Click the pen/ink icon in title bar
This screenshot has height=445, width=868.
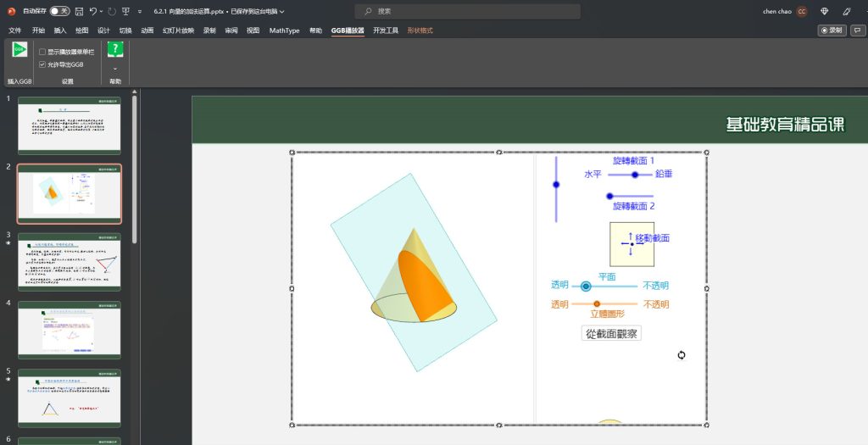click(847, 11)
